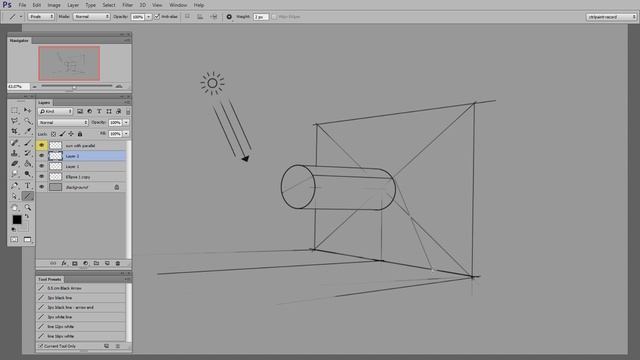This screenshot has width=640, height=360.
Task: Delete the selected layer via trash icon
Action: point(118,264)
